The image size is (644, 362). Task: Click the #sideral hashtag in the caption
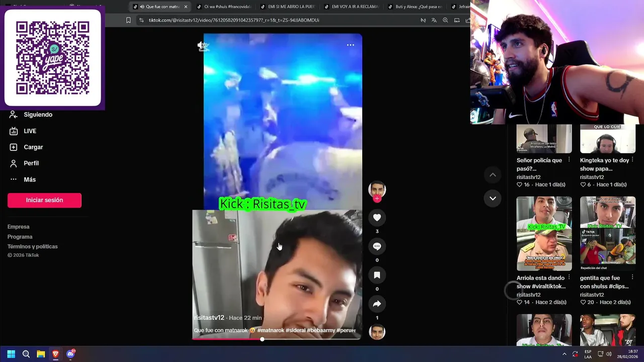(x=296, y=330)
